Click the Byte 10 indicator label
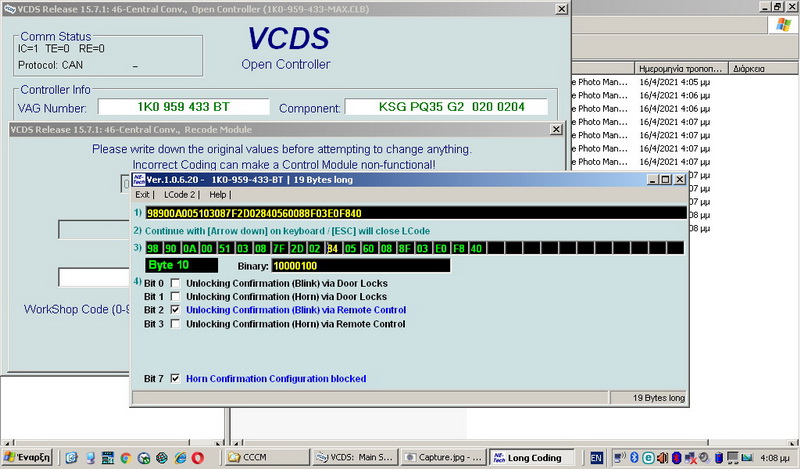This screenshot has width=800, height=469. tap(182, 265)
